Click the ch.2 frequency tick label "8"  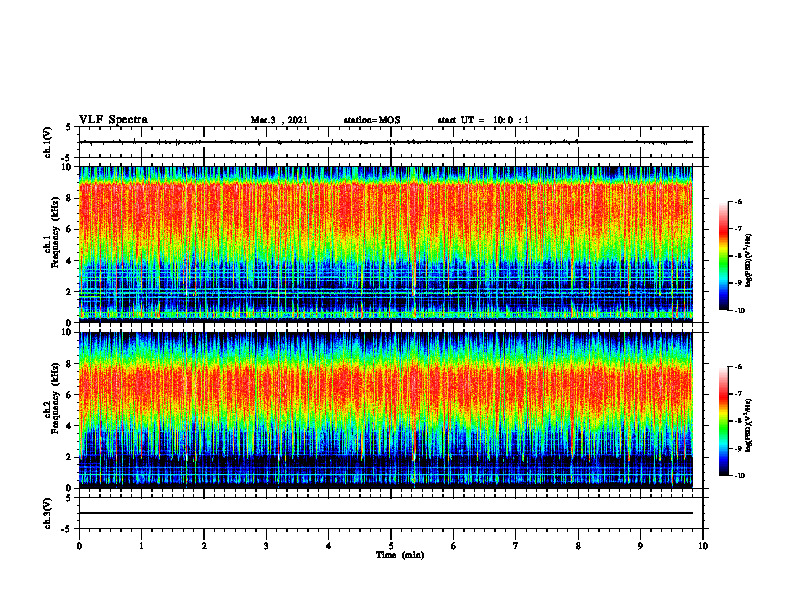(x=70, y=364)
